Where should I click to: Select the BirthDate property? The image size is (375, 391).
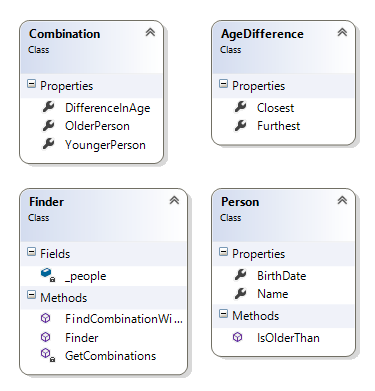coord(281,276)
